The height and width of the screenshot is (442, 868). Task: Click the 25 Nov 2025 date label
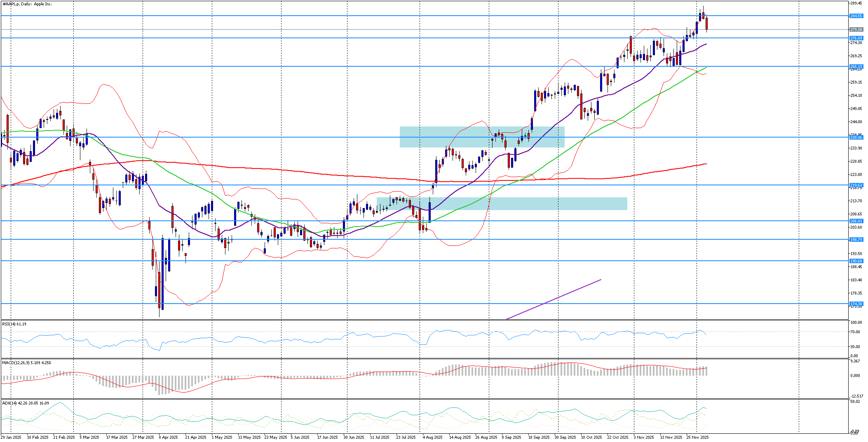[x=697, y=437]
